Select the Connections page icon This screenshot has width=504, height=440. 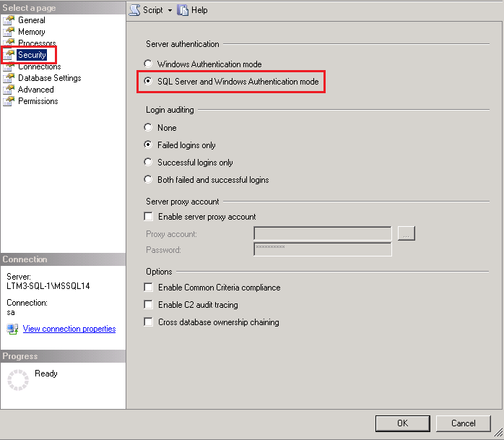tap(9, 66)
